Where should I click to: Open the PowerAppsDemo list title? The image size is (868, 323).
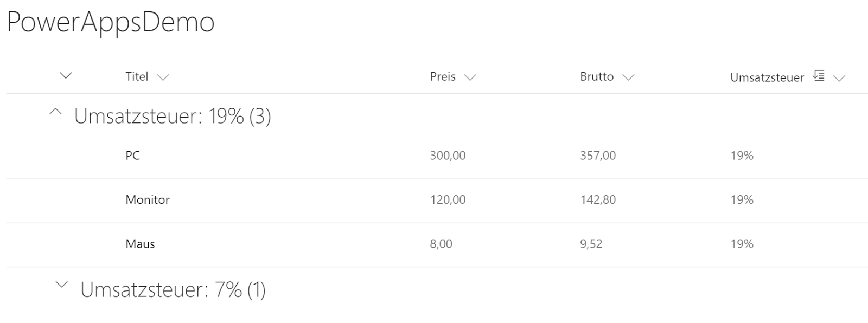click(x=111, y=23)
